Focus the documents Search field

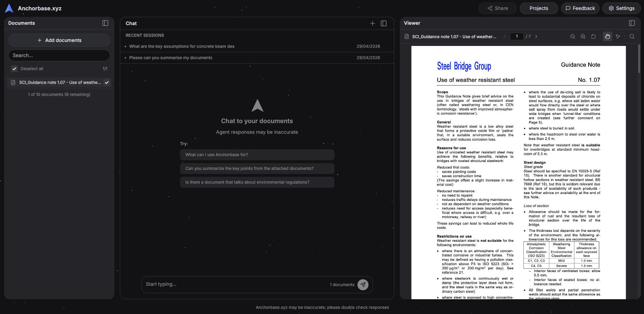click(59, 55)
